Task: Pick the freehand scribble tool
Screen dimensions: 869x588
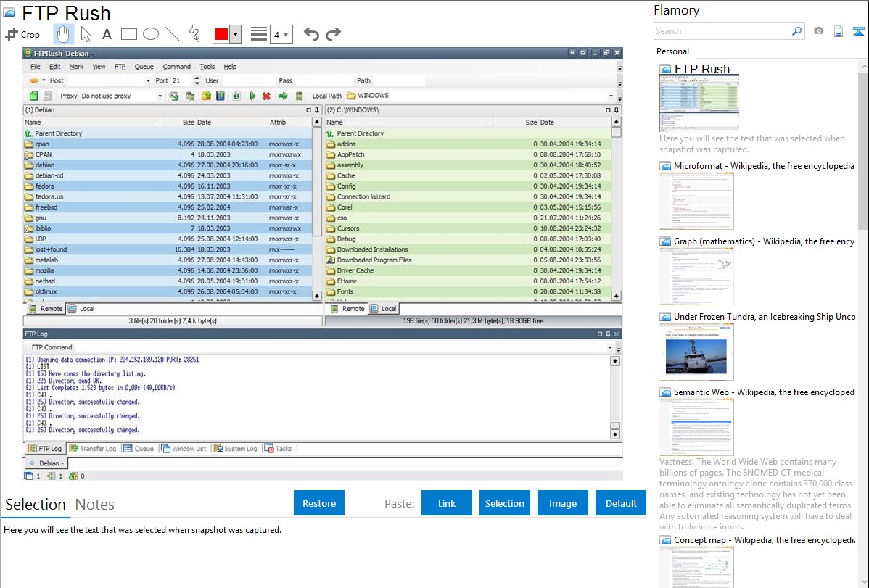Action: (194, 34)
